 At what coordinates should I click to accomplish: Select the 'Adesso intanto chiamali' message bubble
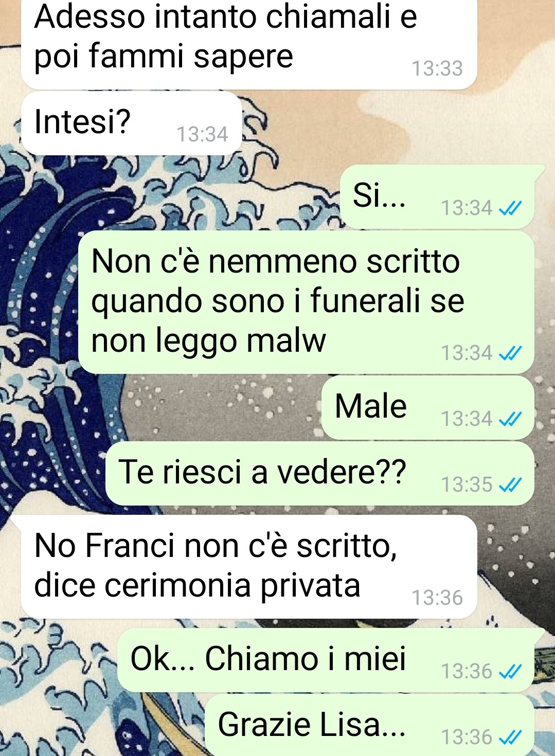pyautogui.click(x=249, y=43)
